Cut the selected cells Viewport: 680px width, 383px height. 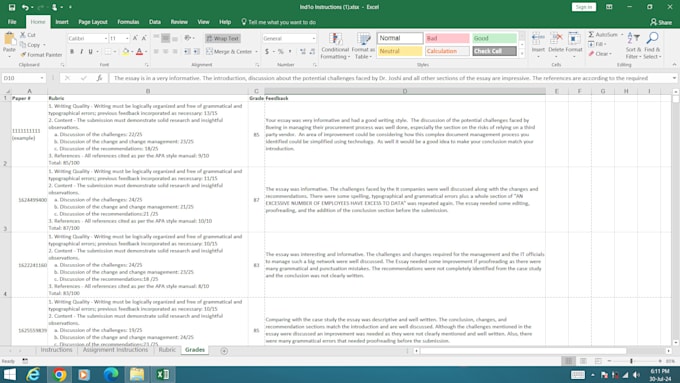click(28, 35)
